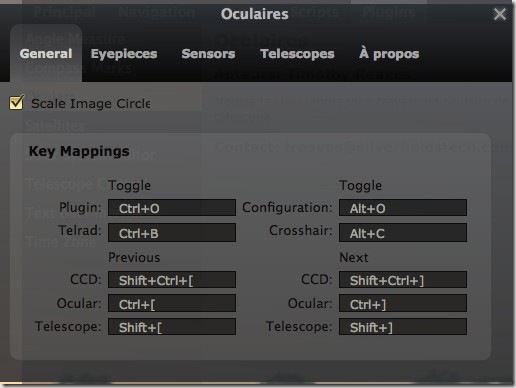The height and width of the screenshot is (388, 516).
Task: Go to the Telescopes tab
Action: click(x=297, y=54)
